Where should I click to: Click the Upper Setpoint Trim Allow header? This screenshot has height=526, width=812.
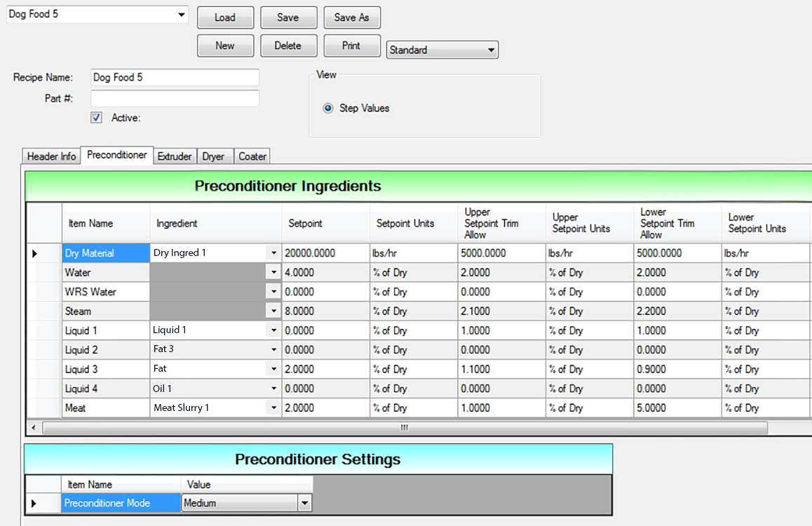502,223
